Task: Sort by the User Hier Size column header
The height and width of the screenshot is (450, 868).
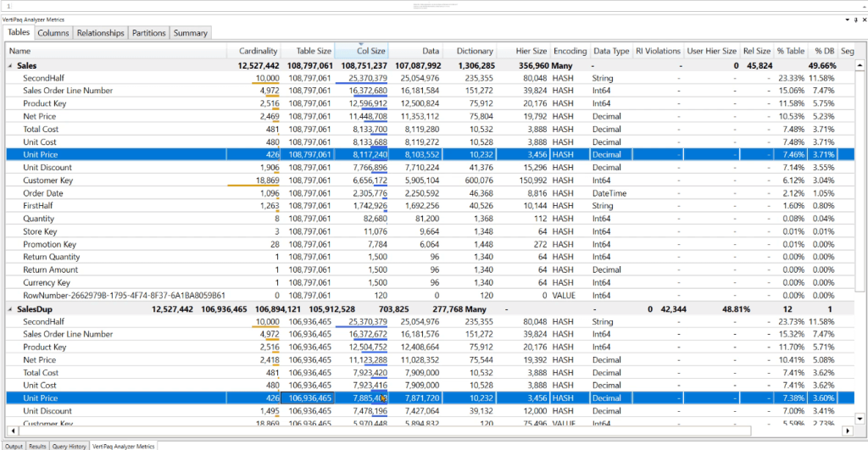Action: click(712, 51)
